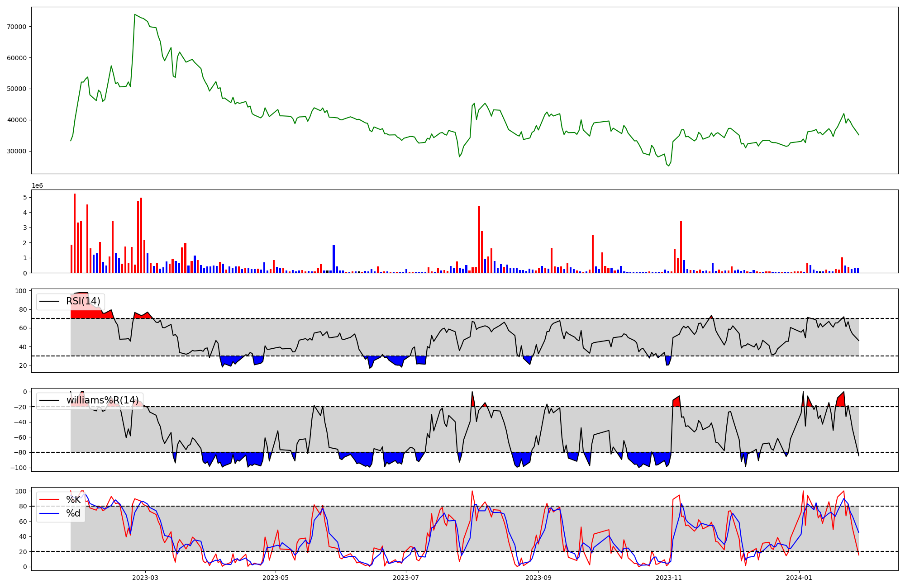The image size is (905, 588).
Task: Click the 30000 price axis label
Action: click(x=17, y=151)
